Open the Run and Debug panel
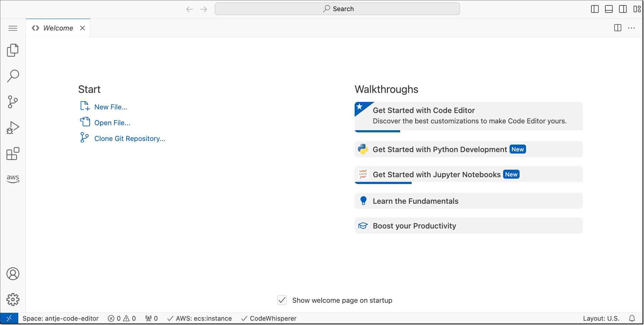644x325 pixels. point(13,128)
